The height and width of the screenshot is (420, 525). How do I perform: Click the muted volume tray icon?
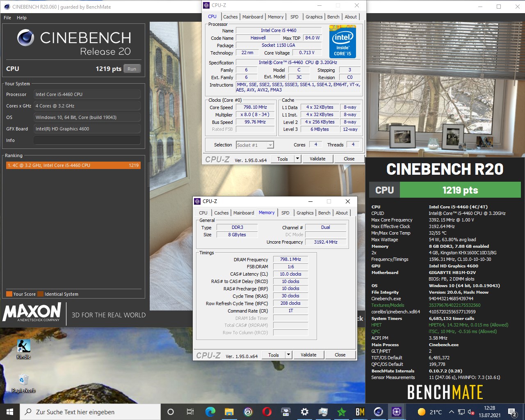pyautogui.click(x=471, y=412)
